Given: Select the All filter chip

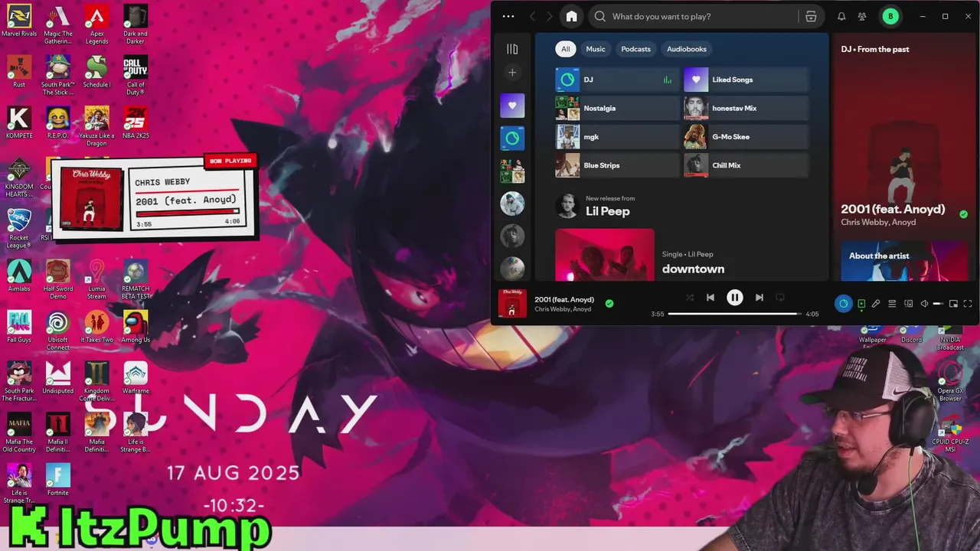Looking at the screenshot, I should [x=566, y=49].
